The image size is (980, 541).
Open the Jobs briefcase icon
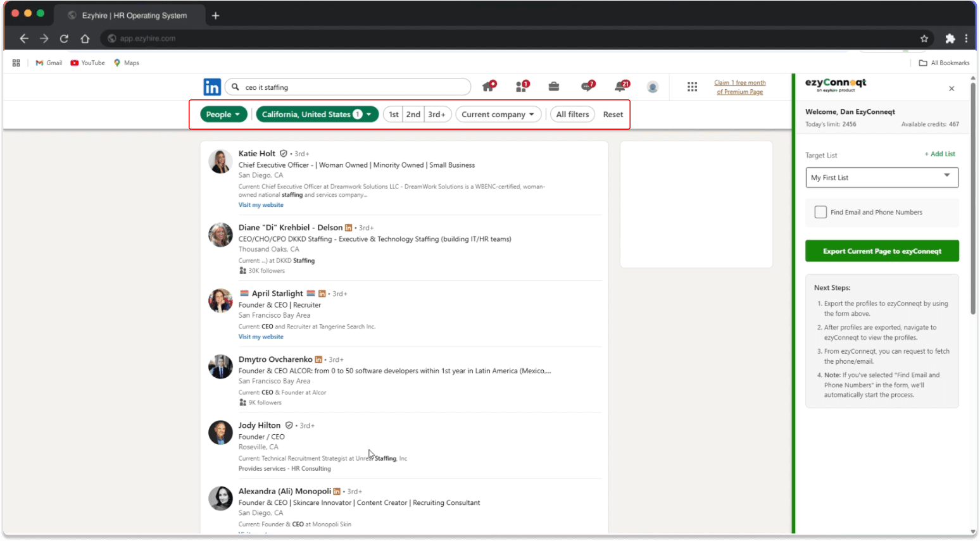tap(554, 87)
